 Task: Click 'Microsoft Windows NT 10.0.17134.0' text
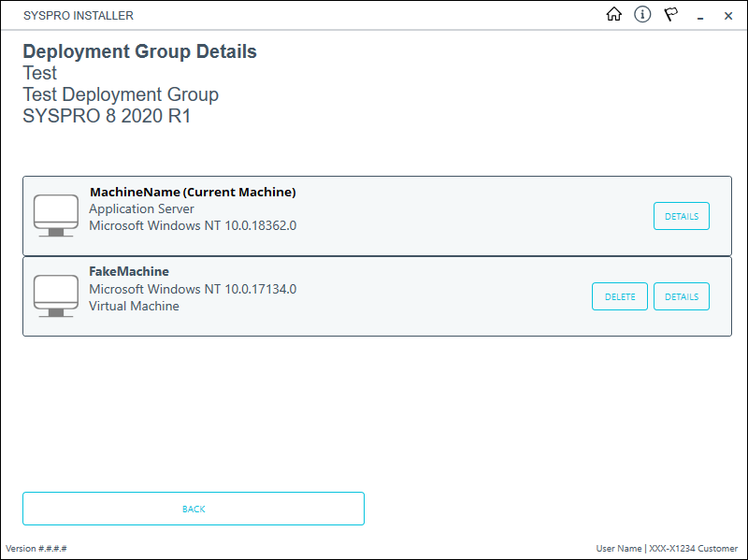[x=193, y=289]
